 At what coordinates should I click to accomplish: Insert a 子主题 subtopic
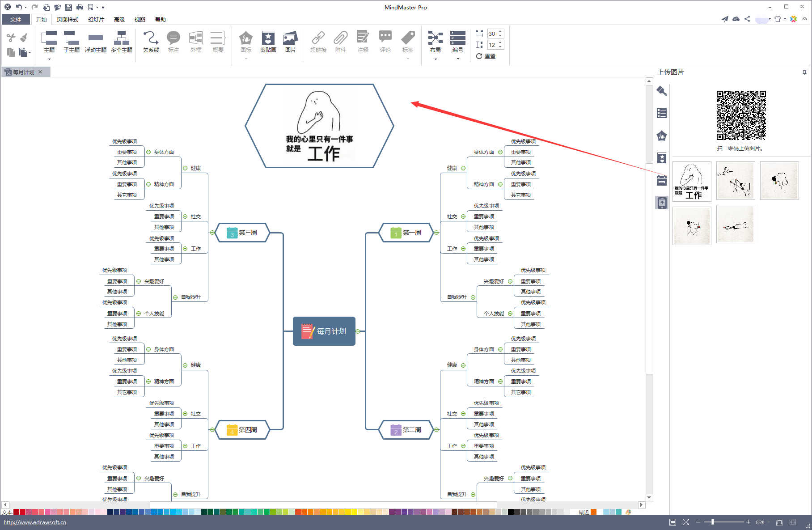pyautogui.click(x=71, y=42)
